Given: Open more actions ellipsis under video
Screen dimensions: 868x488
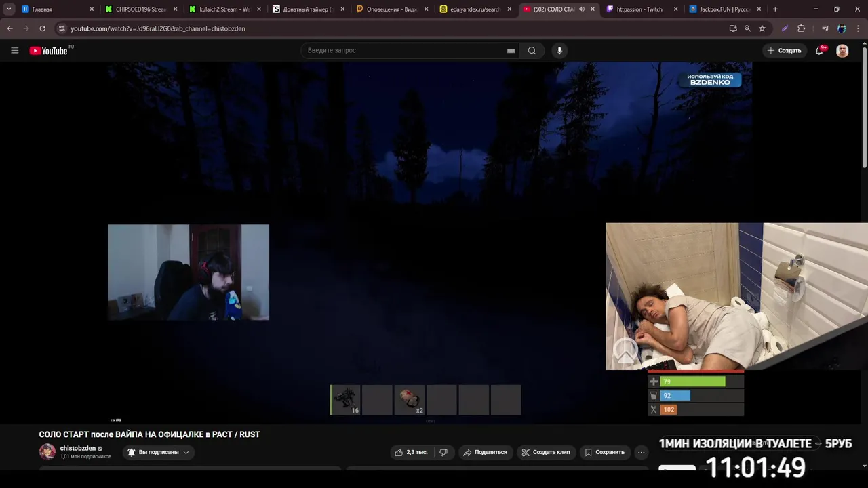Looking at the screenshot, I should (x=641, y=452).
